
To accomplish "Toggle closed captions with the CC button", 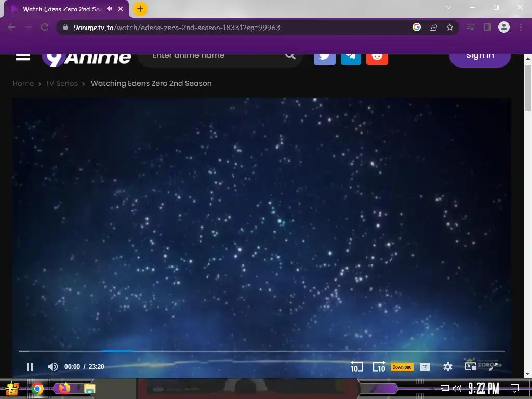I will pos(425,367).
